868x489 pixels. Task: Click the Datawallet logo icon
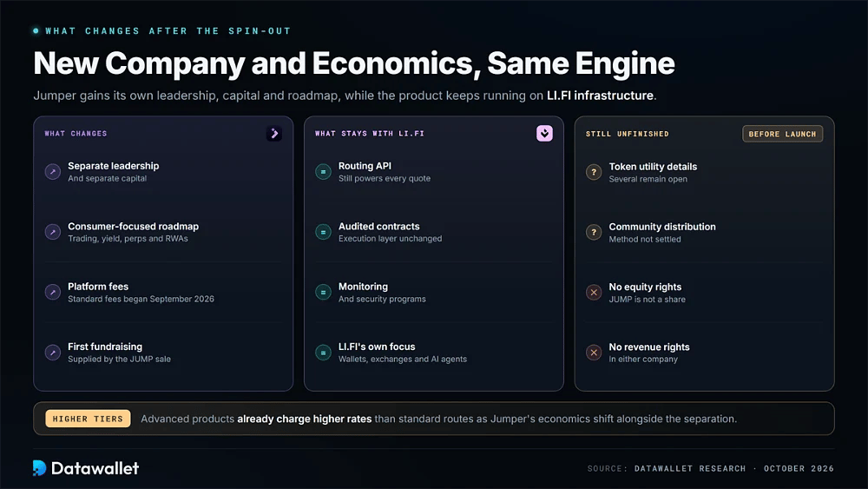(x=39, y=468)
